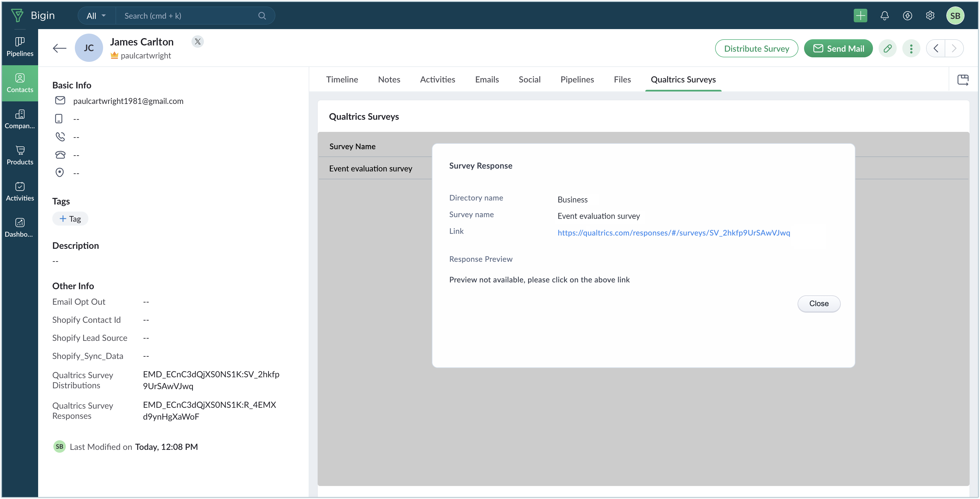Add a new Tag

tap(70, 219)
